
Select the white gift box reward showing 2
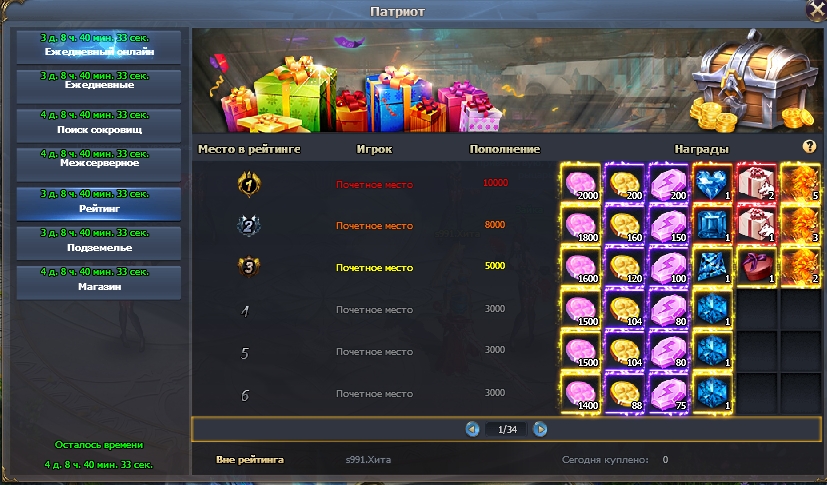tap(757, 183)
